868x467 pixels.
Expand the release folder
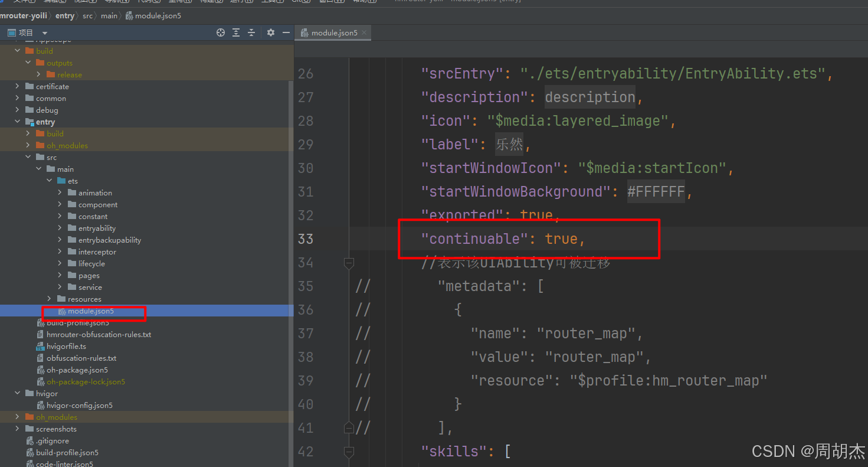point(39,74)
